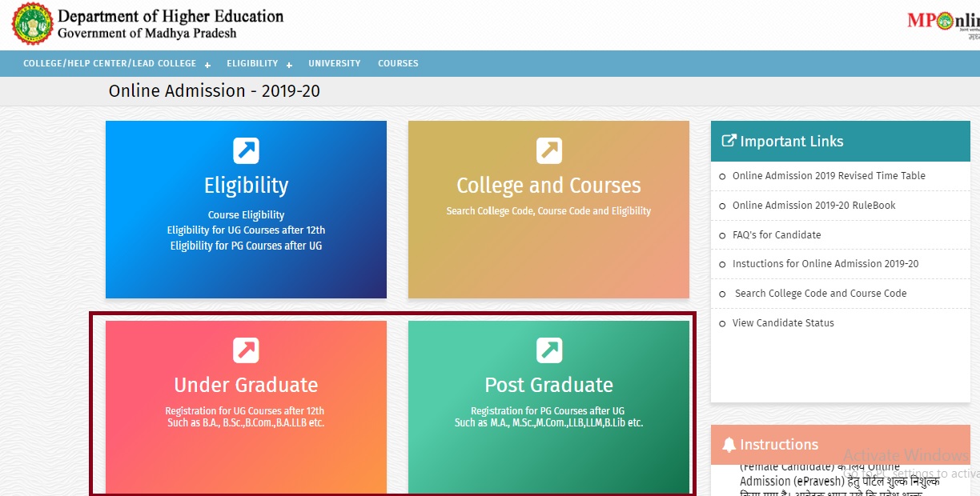
Task: Select the Post Graduate registration heading
Action: (548, 385)
